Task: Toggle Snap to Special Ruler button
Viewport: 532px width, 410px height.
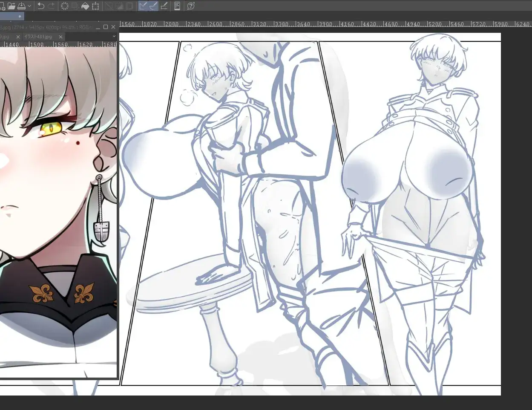Action: pyautogui.click(x=154, y=6)
